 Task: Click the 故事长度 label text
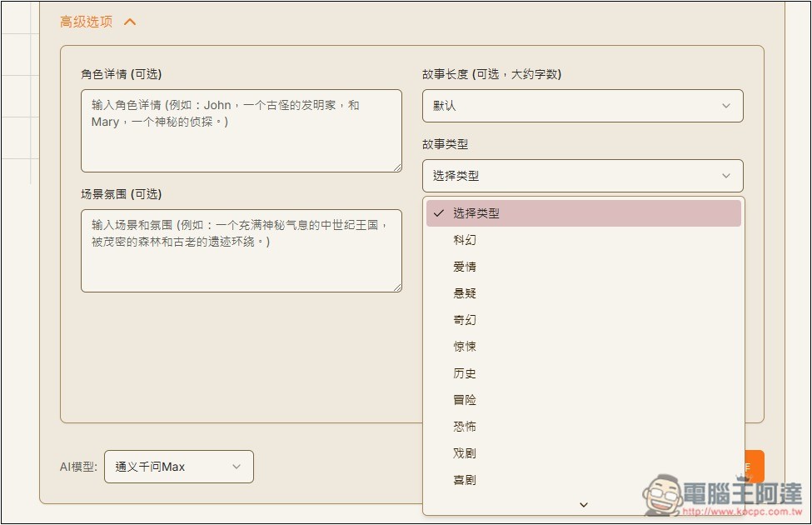point(491,74)
